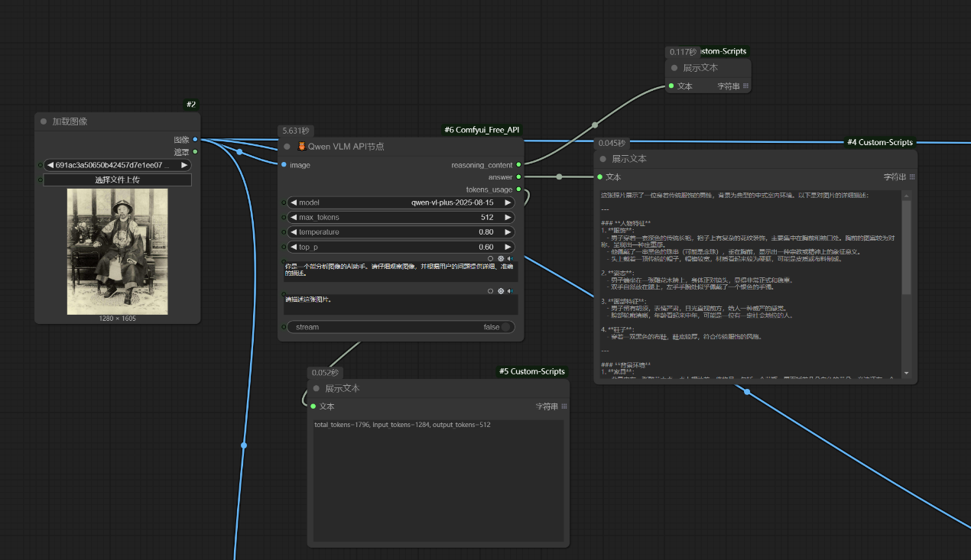Click the #5 Custom-Scripts badge

click(531, 371)
